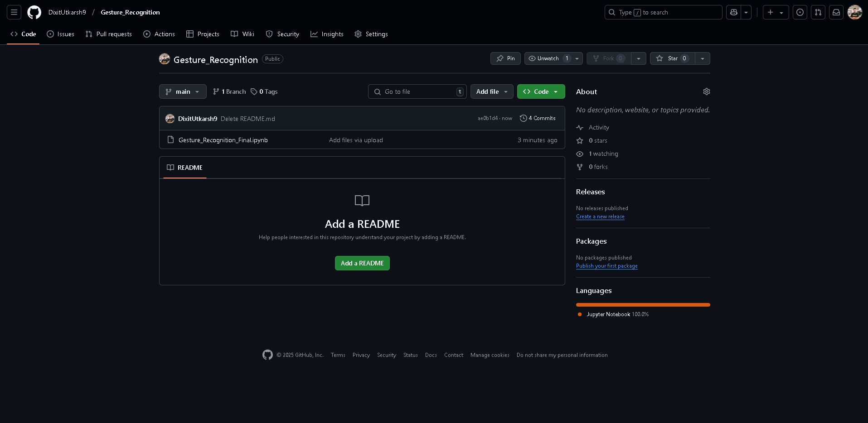
Task: Open the Security tab
Action: coord(282,34)
